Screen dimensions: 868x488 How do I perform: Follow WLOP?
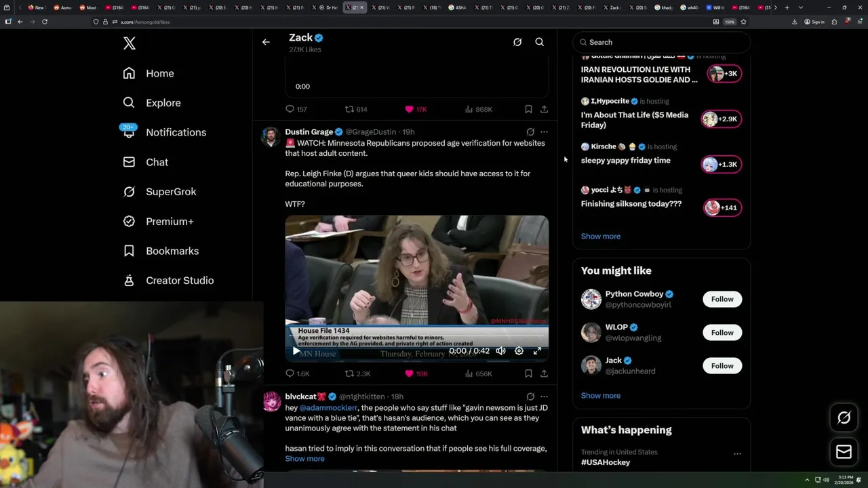[x=722, y=333]
